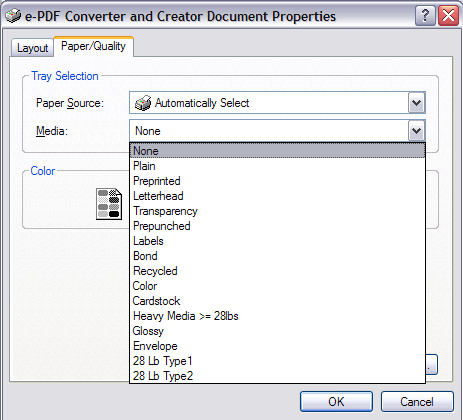This screenshot has height=420, width=463.
Task: Open the Paper Source dropdown arrow
Action: tap(416, 103)
